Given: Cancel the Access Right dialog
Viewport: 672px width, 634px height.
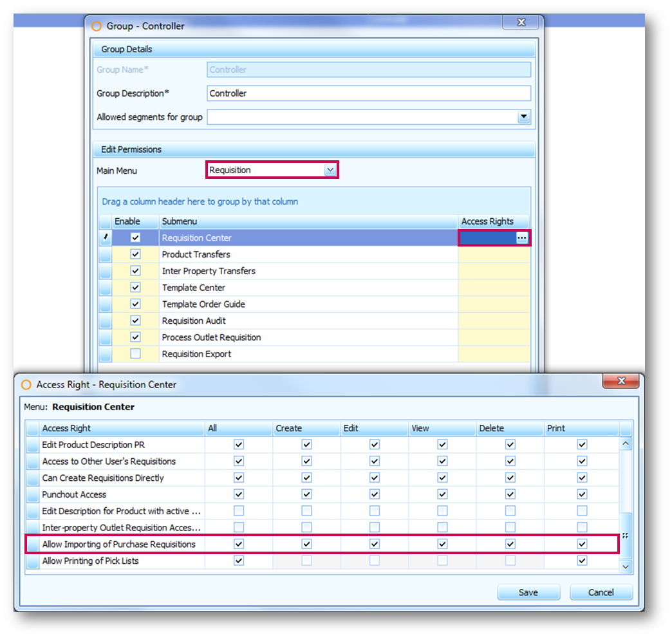Looking at the screenshot, I should point(601,592).
